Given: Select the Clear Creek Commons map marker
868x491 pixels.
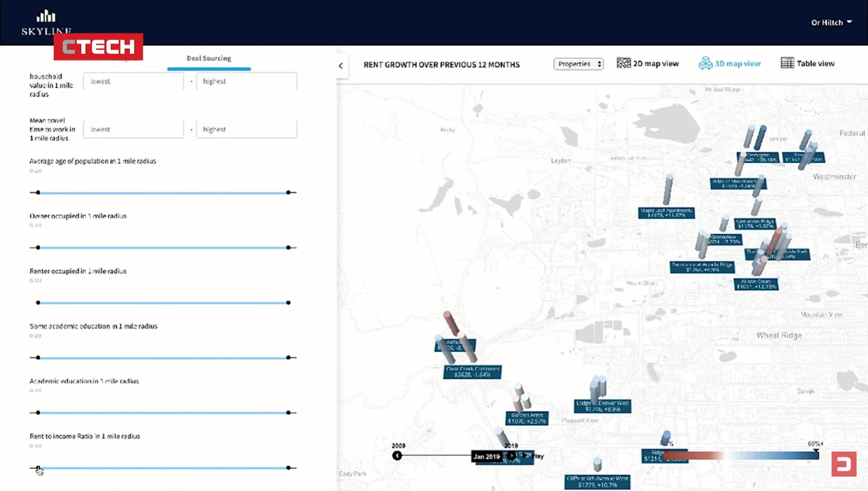Looking at the screenshot, I should pyautogui.click(x=472, y=372).
